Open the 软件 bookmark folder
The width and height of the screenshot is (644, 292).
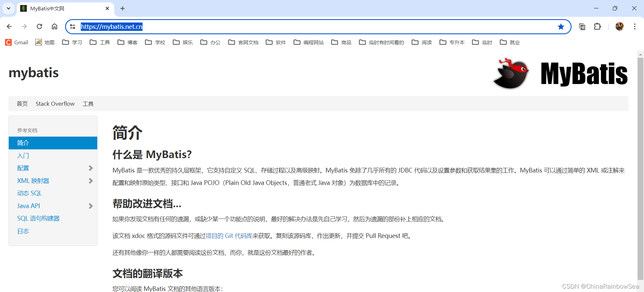pyautogui.click(x=276, y=42)
